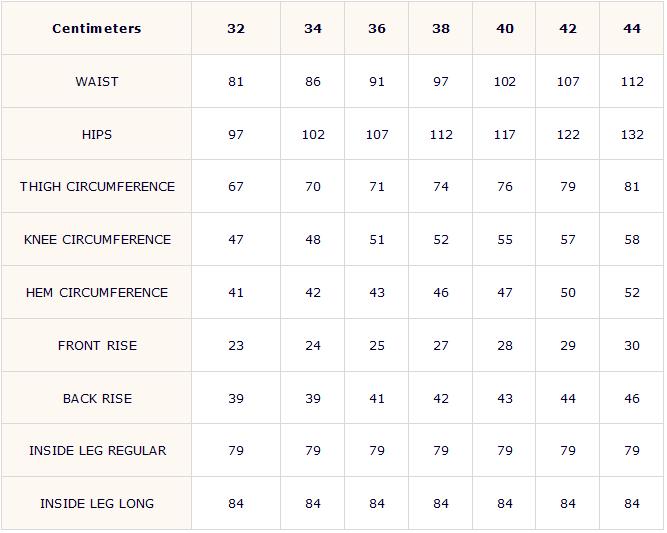Select the size 32 column header
The image size is (667, 533).
[x=236, y=29]
